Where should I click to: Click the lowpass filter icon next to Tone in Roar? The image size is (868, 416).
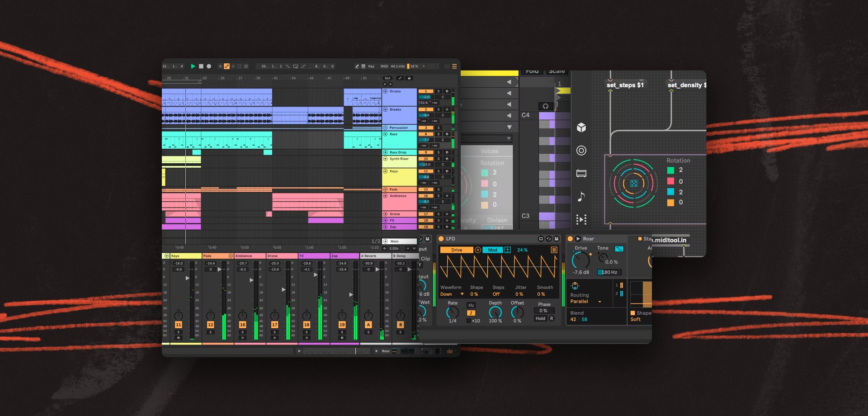point(619,249)
